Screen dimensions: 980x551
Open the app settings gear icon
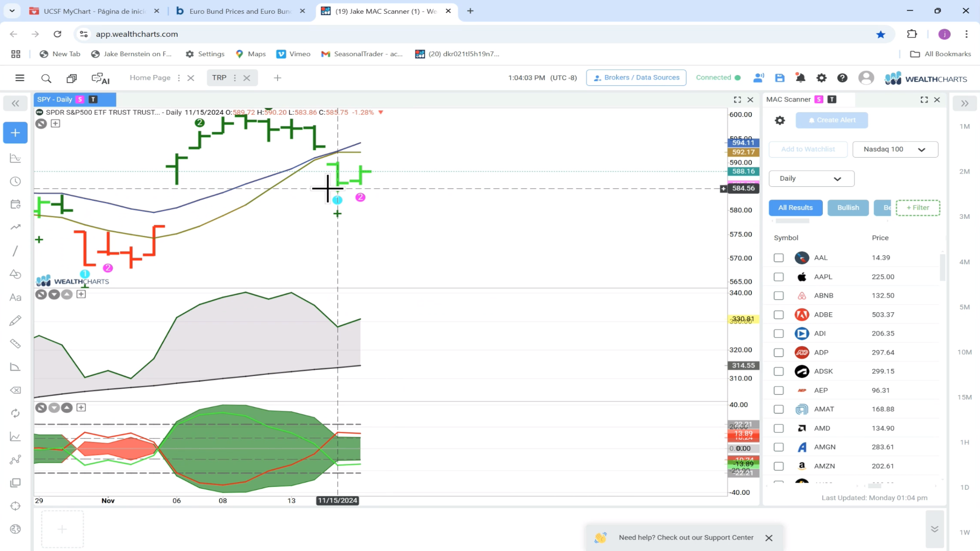[x=821, y=78]
